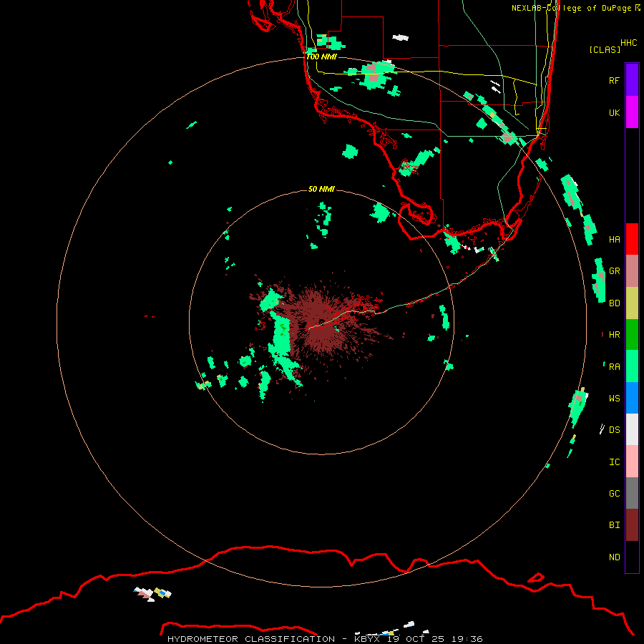This screenshot has height=644, width=644.
Task: Click the blue WS legend color swatch
Action: point(632,398)
